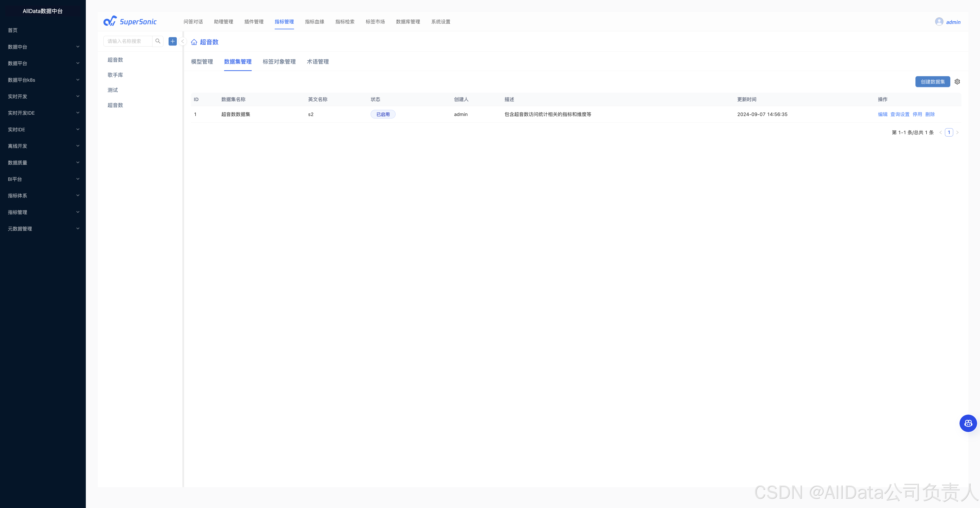Go to next page arrow in pagination
The width and height of the screenshot is (980, 508).
point(958,133)
